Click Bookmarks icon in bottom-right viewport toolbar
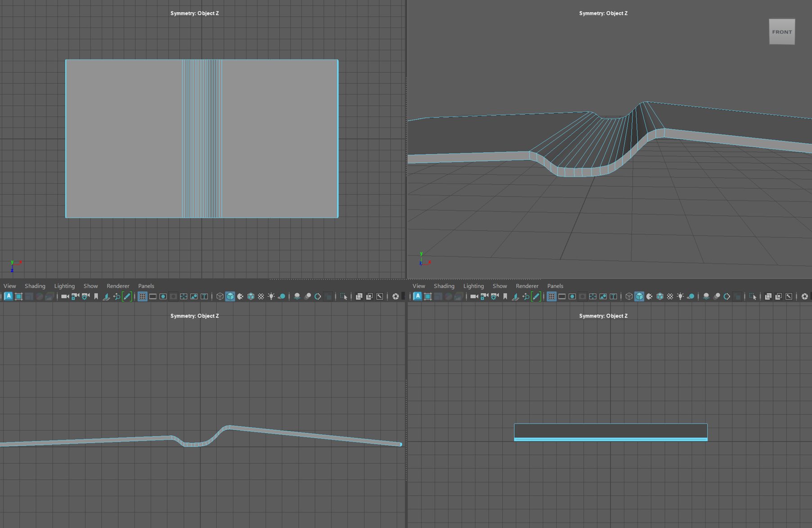This screenshot has height=528, width=812. click(x=505, y=296)
